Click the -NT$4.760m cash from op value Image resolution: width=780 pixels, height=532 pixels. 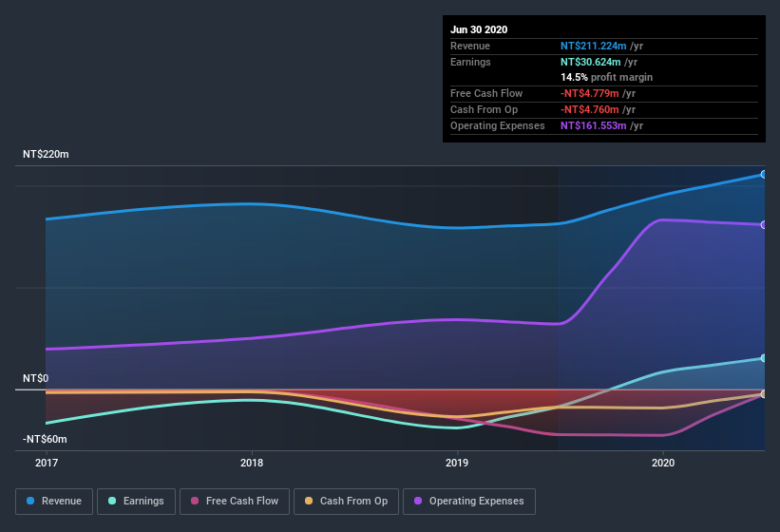[x=589, y=109]
